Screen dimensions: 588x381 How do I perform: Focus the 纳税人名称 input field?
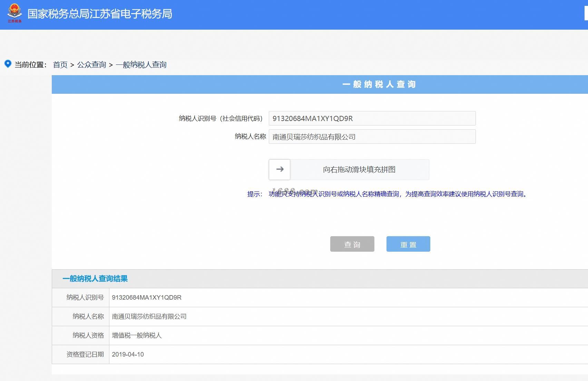pos(372,137)
